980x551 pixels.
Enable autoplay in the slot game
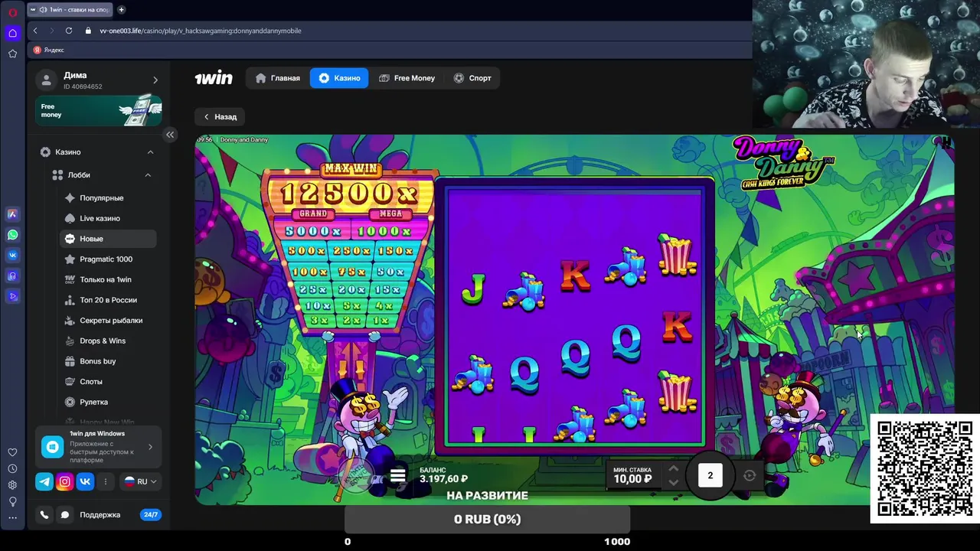click(x=750, y=475)
